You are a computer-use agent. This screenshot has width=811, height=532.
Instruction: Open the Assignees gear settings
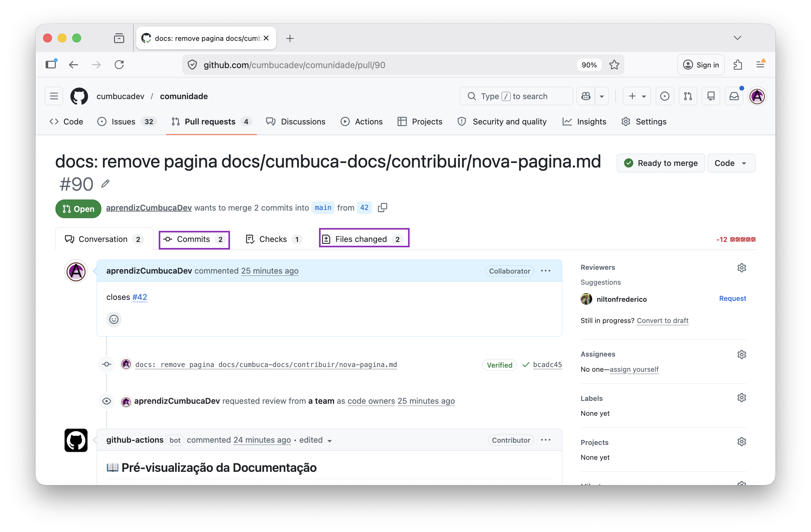click(x=742, y=355)
